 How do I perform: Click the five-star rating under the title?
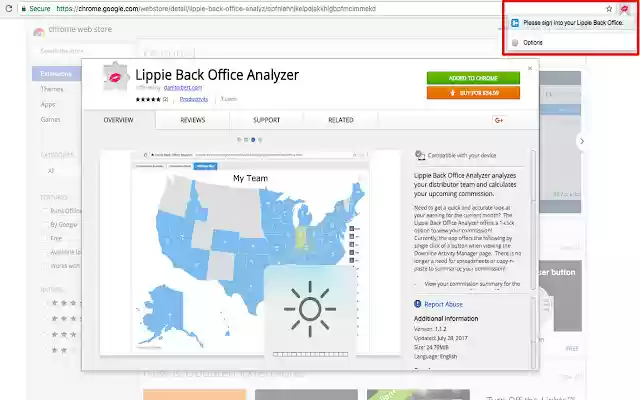(148, 99)
